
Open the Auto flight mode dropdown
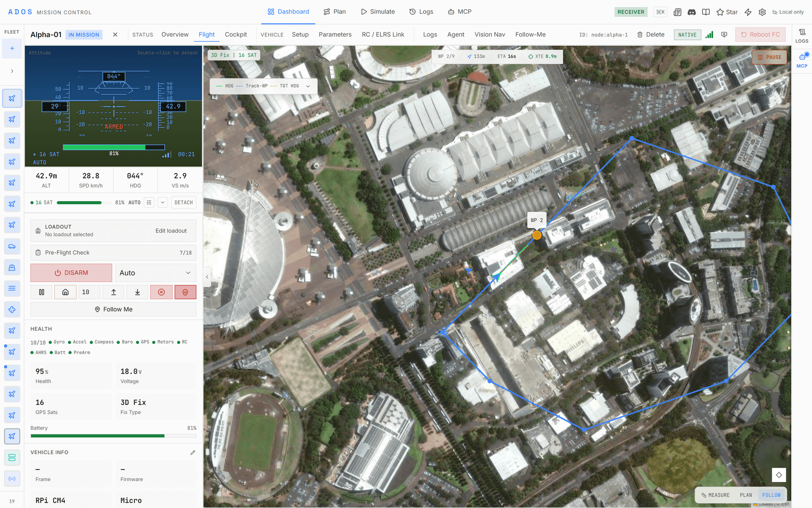point(155,273)
